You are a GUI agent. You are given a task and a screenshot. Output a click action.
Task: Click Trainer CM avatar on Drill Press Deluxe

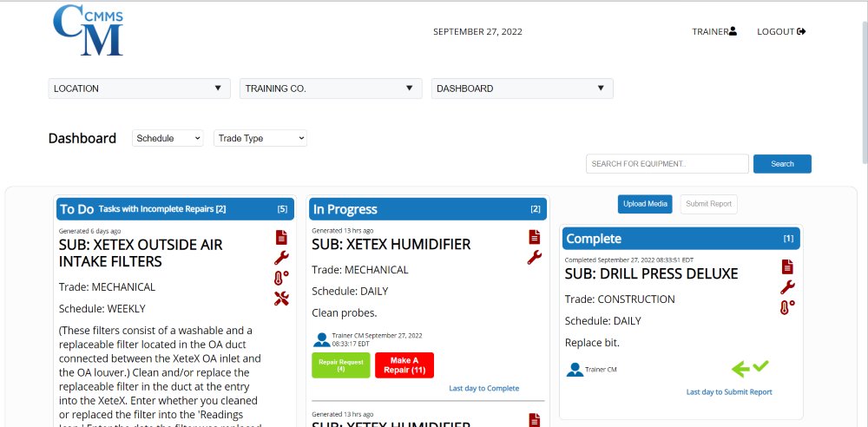pos(575,370)
